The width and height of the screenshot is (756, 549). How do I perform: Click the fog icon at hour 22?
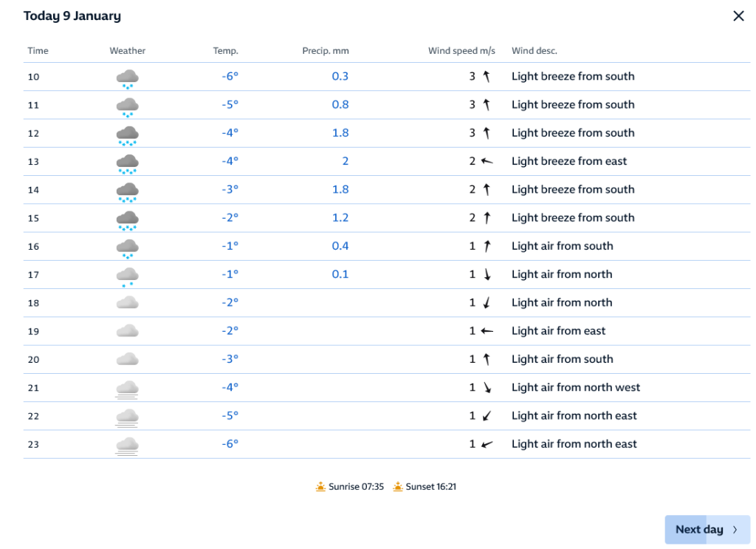coord(128,417)
